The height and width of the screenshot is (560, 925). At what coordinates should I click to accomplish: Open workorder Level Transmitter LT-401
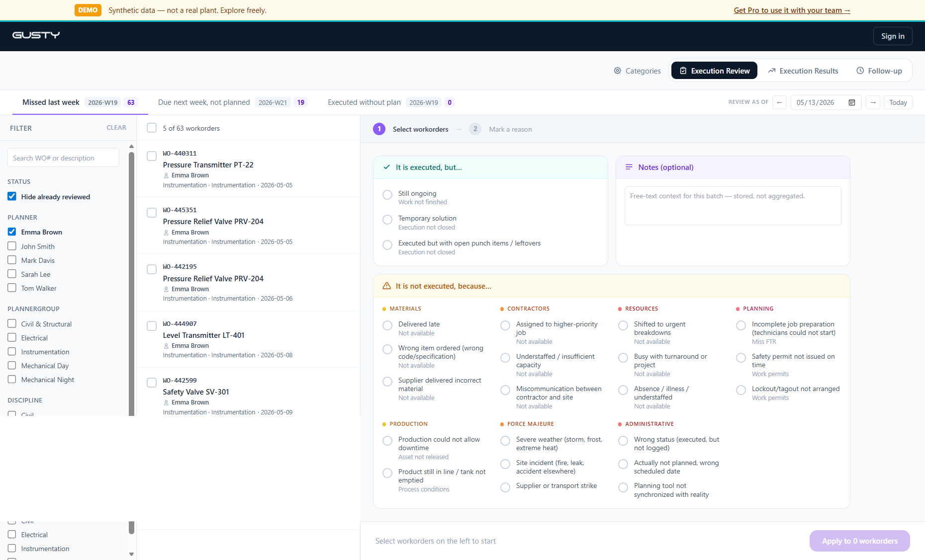click(x=203, y=335)
